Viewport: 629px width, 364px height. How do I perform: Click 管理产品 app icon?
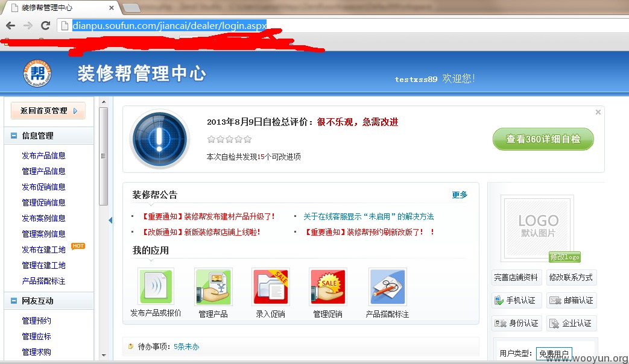[x=213, y=287]
